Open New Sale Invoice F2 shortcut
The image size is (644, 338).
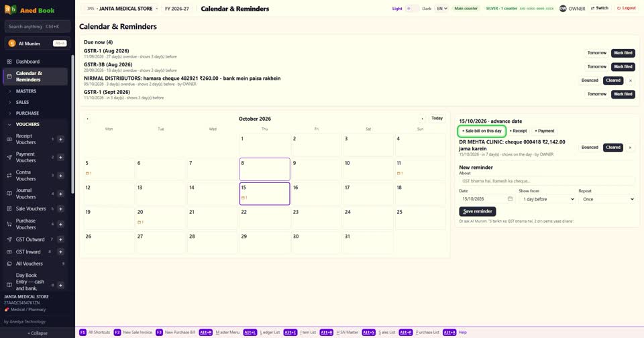(x=133, y=332)
